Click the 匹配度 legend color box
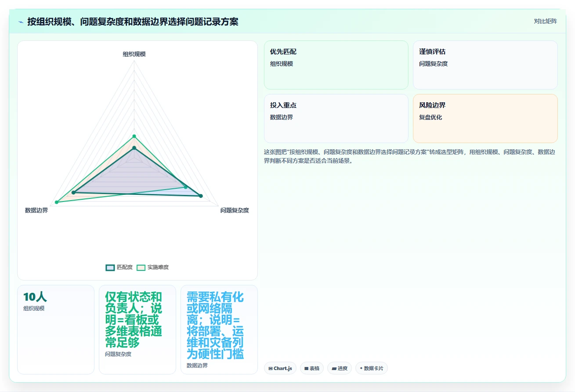Viewport: 575px width, 392px height. [110, 267]
